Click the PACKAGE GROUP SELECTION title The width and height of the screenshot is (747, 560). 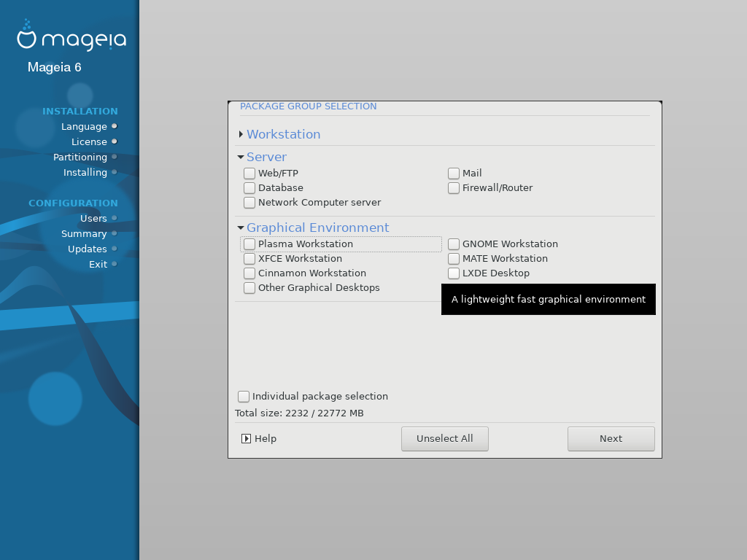[x=309, y=106]
